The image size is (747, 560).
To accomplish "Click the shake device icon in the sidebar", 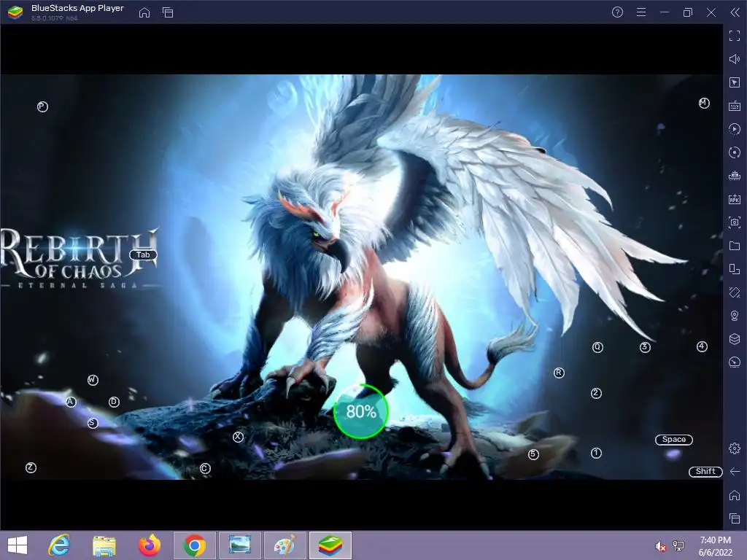I will (735, 292).
